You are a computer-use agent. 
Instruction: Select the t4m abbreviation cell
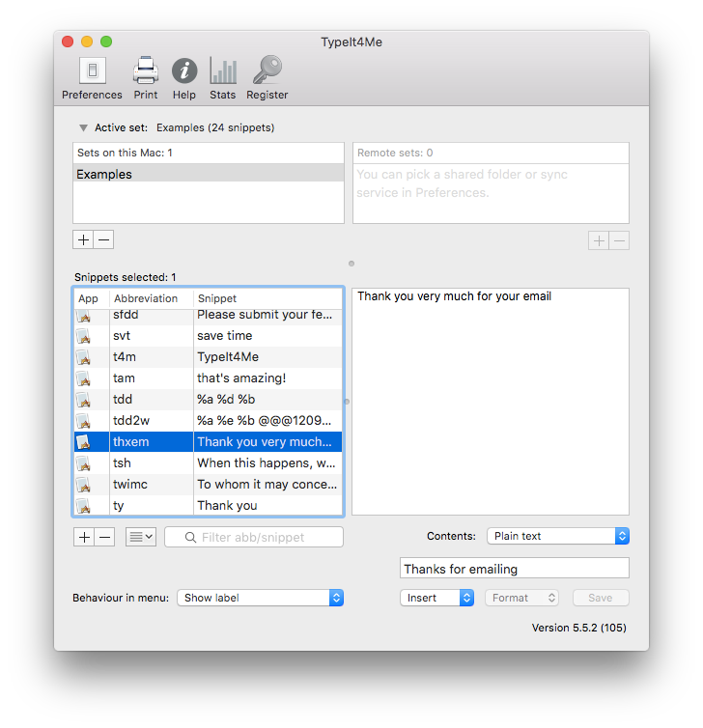(152, 357)
